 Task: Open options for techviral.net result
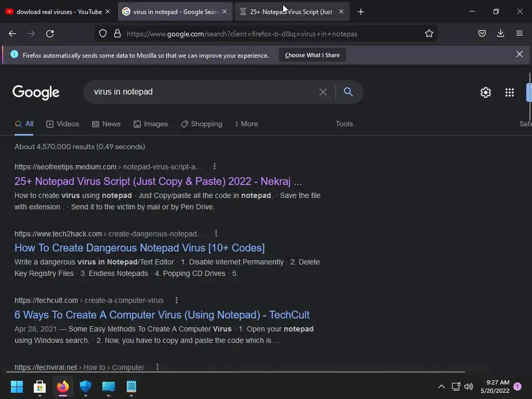[x=157, y=367]
